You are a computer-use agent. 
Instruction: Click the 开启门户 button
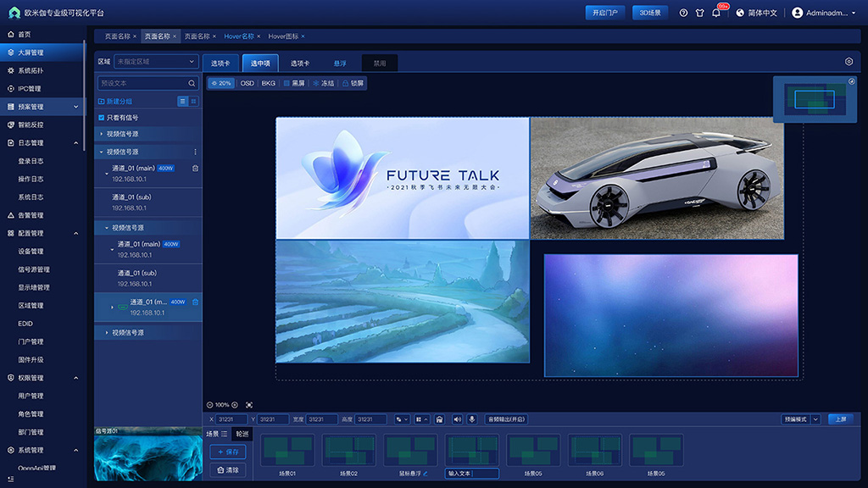pos(605,13)
